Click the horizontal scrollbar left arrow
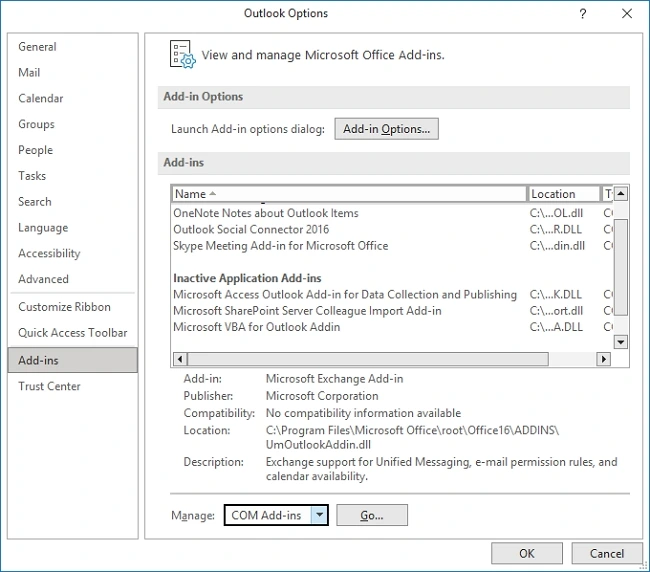The height and width of the screenshot is (572, 650). 180,359
